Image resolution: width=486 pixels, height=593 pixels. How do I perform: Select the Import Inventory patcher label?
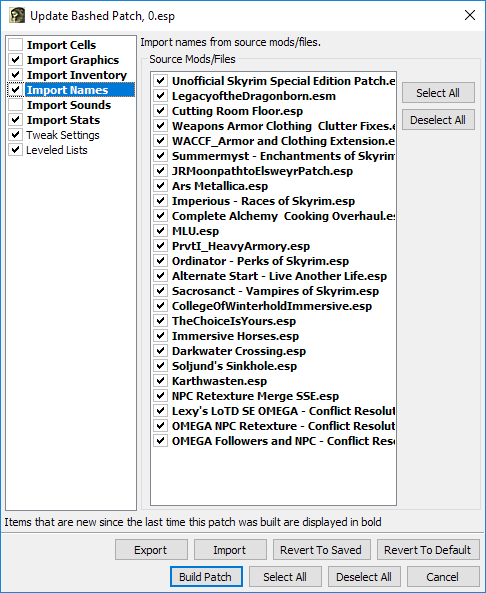[x=77, y=75]
